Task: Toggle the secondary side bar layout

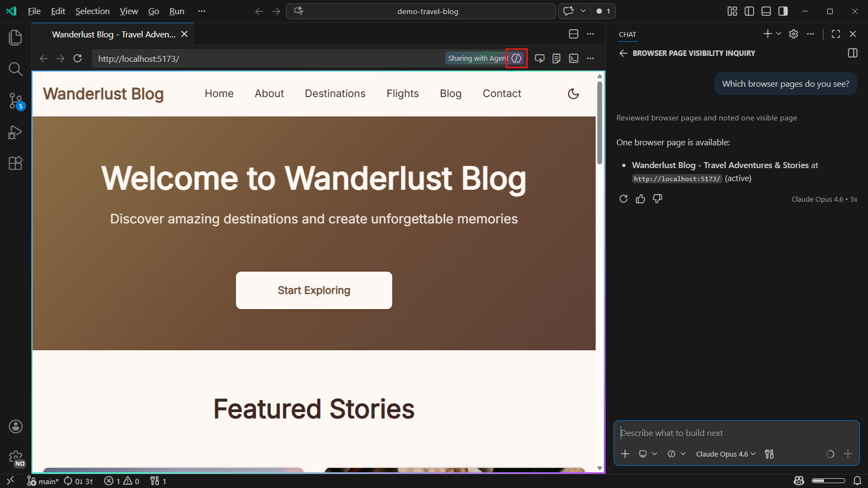Action: tap(783, 11)
